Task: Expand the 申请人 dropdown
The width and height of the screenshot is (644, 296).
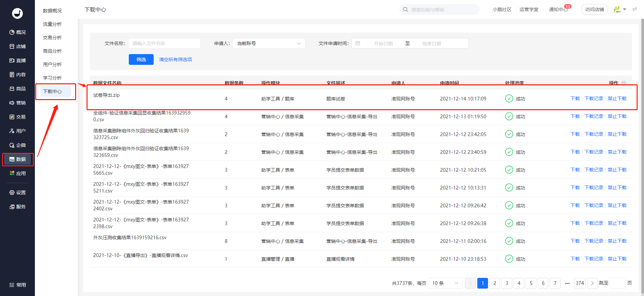Action: (x=269, y=43)
